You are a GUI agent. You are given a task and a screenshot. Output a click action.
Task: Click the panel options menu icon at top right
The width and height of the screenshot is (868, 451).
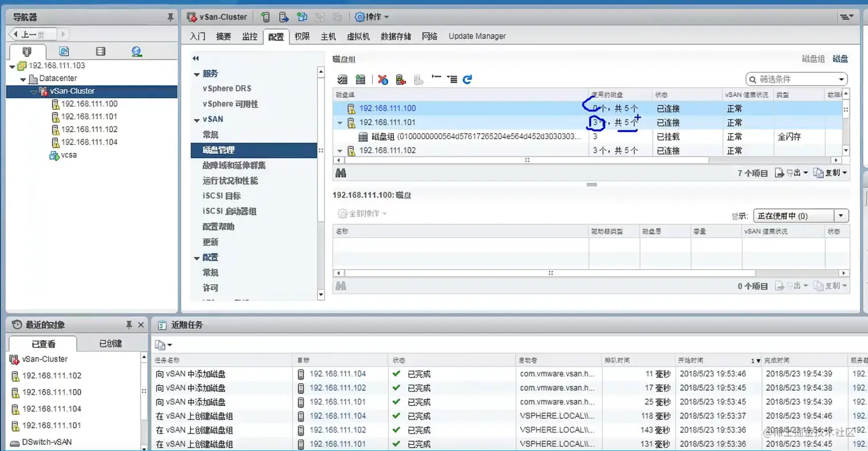pos(847,17)
